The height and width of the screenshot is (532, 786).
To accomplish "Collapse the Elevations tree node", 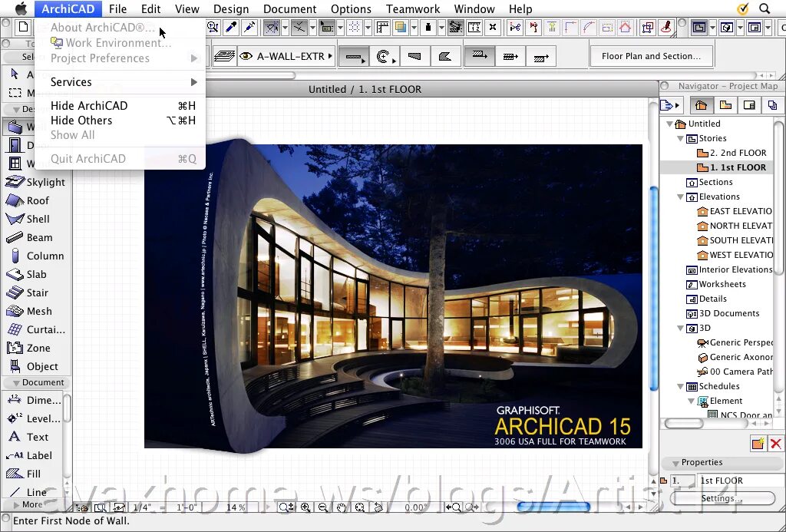I will pyautogui.click(x=680, y=197).
